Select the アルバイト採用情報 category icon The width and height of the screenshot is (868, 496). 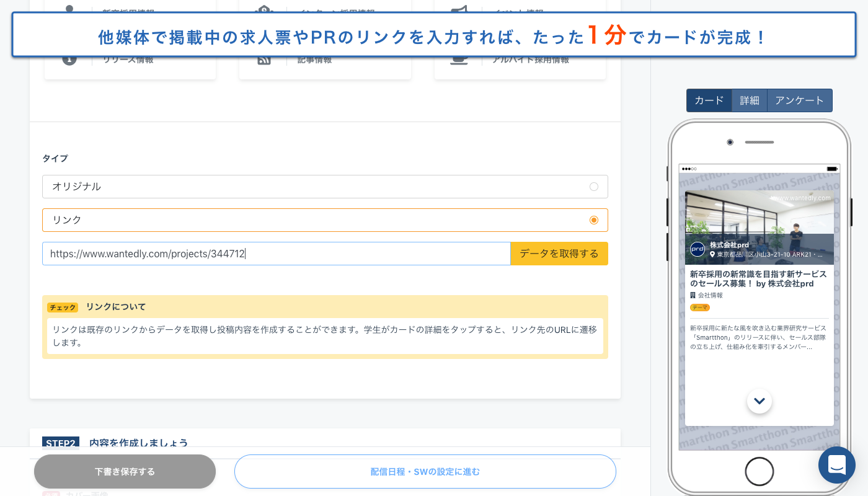coord(459,59)
